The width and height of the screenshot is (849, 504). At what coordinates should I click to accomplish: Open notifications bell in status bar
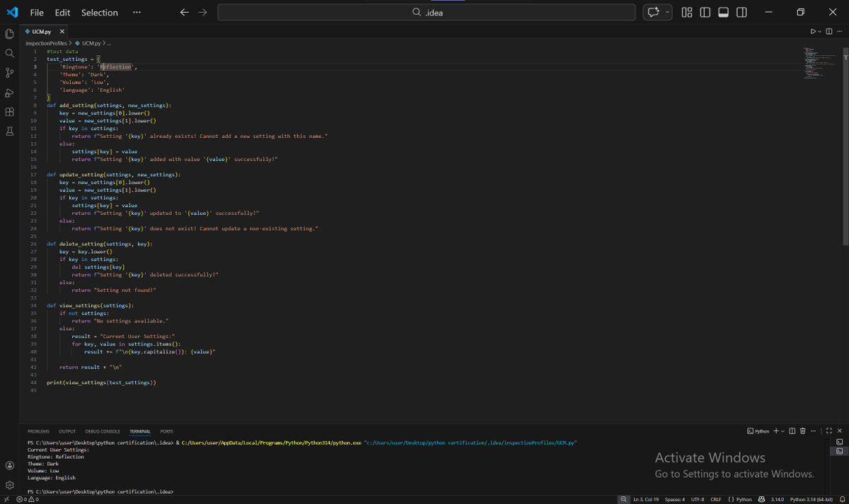click(843, 499)
